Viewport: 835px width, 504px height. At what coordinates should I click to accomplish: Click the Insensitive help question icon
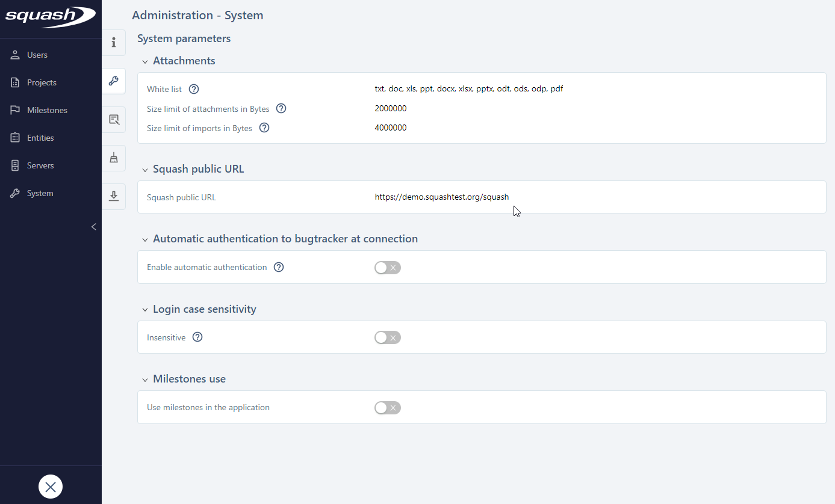pyautogui.click(x=197, y=337)
